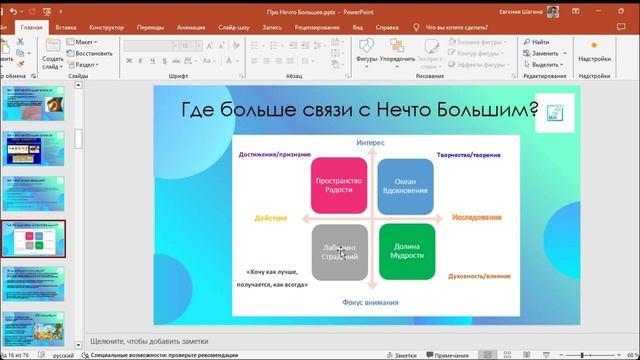The height and width of the screenshot is (360, 640).
Task: Open the font name combo box
Action: [x=151, y=46]
